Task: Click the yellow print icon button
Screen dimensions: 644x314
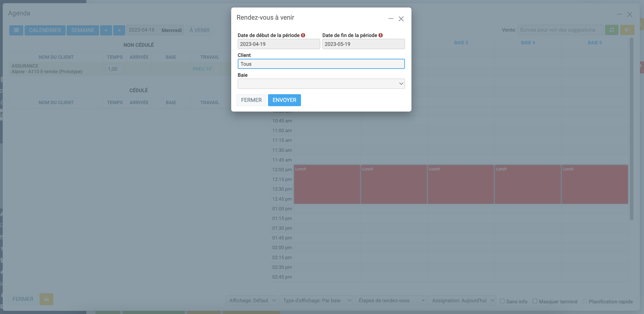Action: click(46, 299)
